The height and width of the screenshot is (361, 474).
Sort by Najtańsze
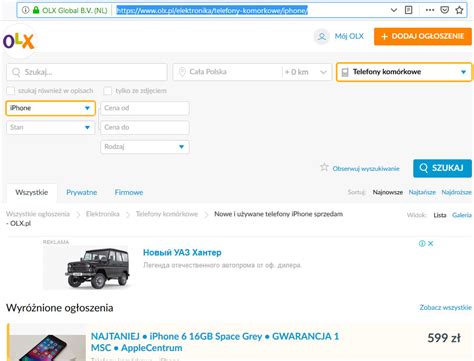pyautogui.click(x=422, y=192)
